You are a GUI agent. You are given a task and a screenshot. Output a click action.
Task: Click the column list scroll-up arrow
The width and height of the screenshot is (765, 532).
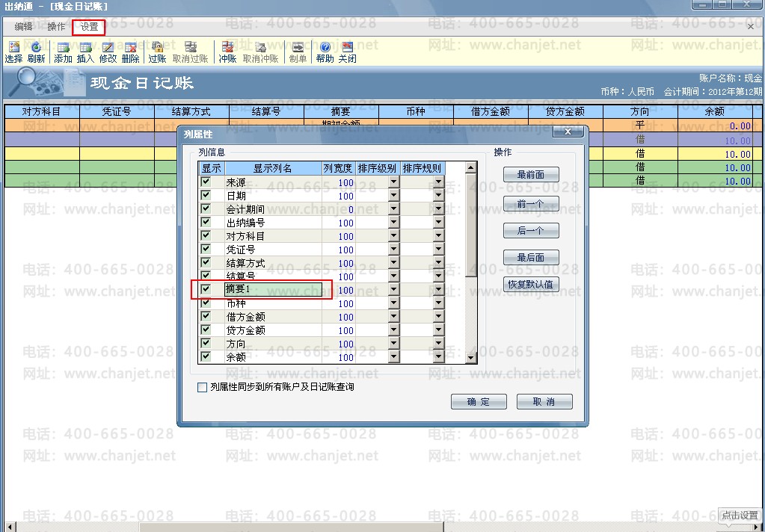tap(471, 168)
